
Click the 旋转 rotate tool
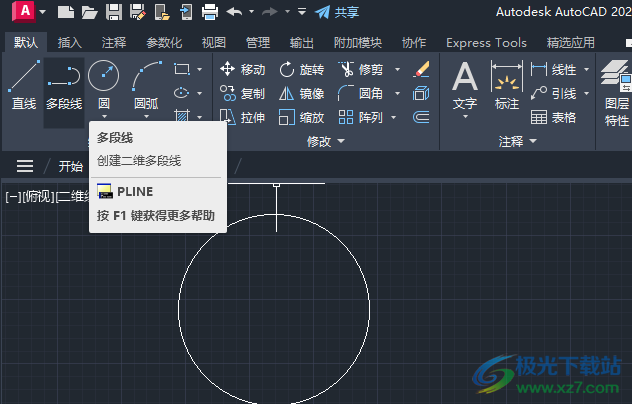(x=302, y=69)
